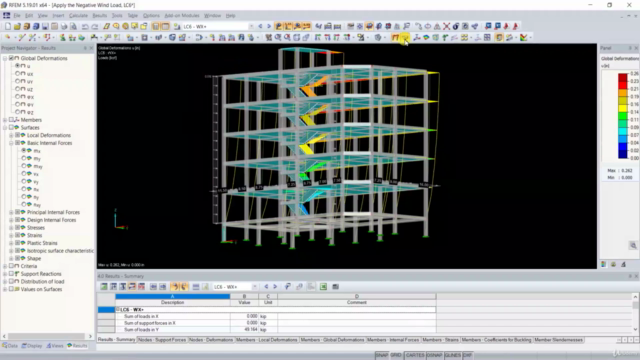Screen dimensions: 640x360
Task: Expand the Criteria tree node
Action: 5,266
